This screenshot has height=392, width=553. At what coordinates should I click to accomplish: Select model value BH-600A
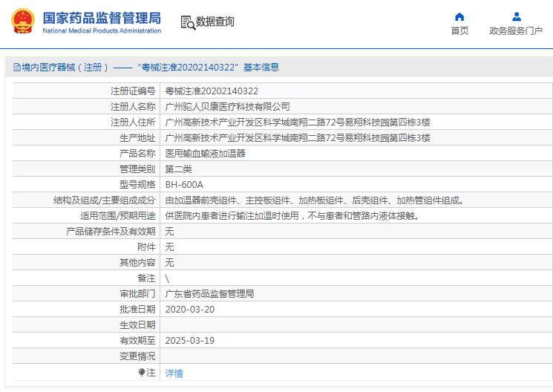[x=184, y=185]
